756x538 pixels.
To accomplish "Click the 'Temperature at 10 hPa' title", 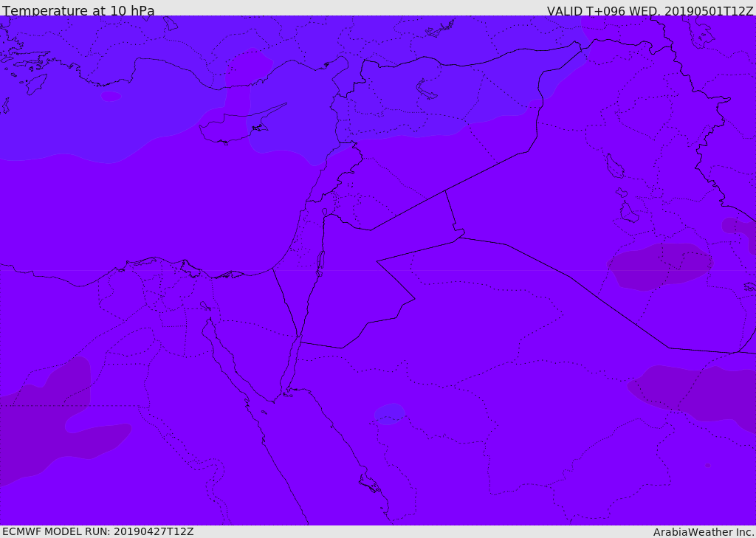I will pyautogui.click(x=78, y=10).
